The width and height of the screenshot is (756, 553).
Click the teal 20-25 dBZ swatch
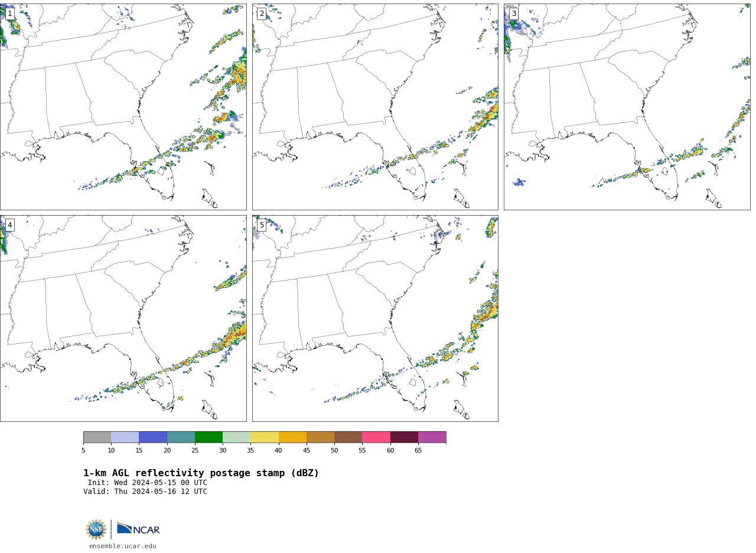(x=181, y=437)
